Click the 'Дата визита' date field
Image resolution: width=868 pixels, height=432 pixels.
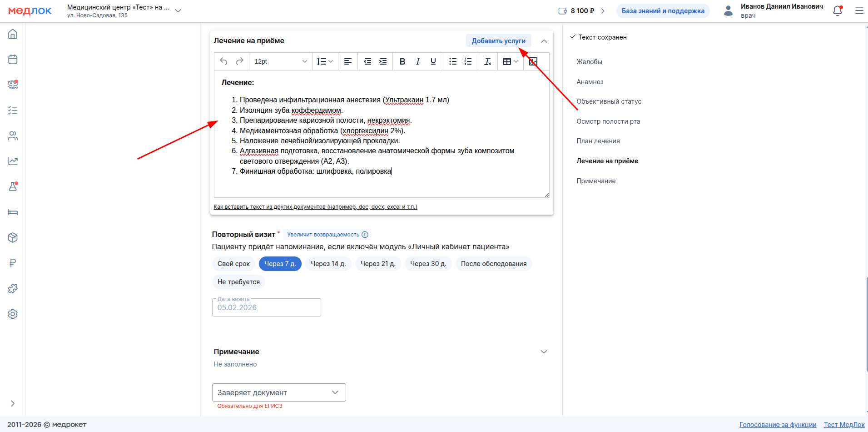click(x=266, y=307)
